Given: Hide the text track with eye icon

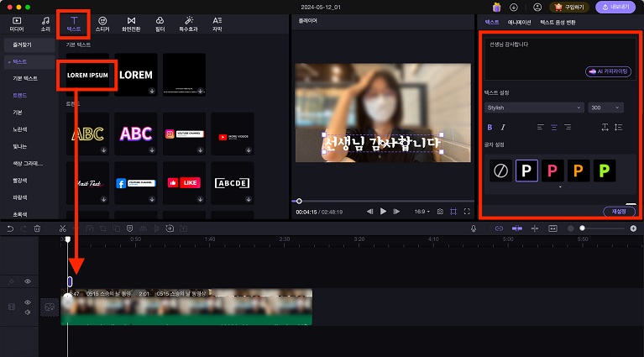Looking at the screenshot, I should [x=27, y=281].
